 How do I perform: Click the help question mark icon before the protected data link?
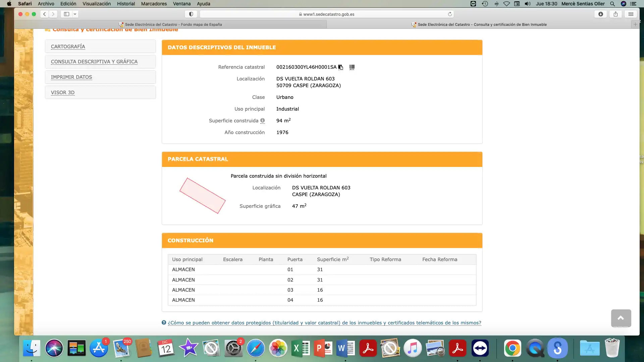pos(164,323)
